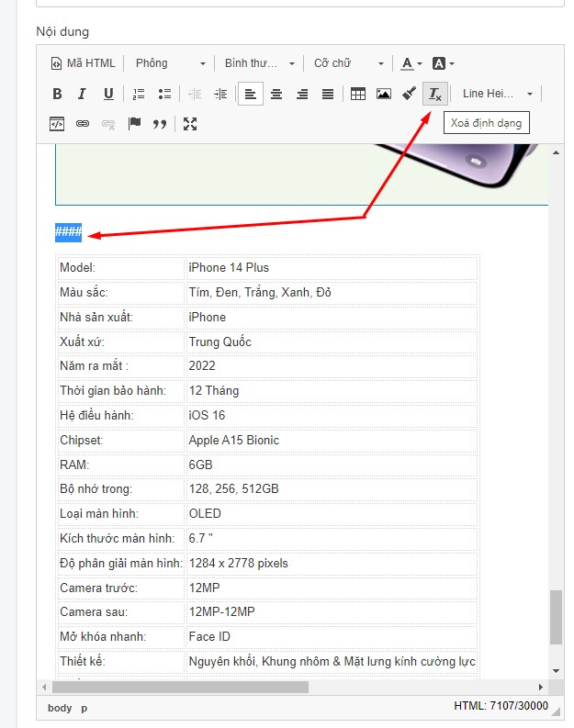Click the iOS 16 cell
This screenshot has width=574, height=728.
(332, 415)
